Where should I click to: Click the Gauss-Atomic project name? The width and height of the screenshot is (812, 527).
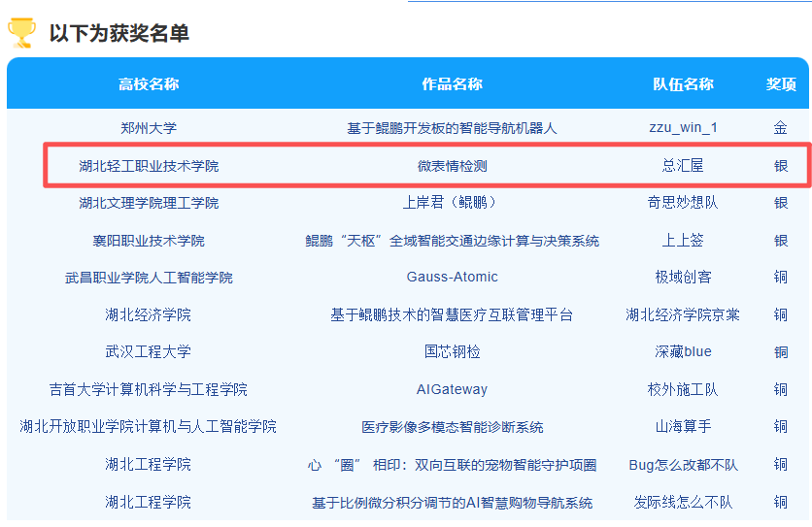[x=452, y=278]
